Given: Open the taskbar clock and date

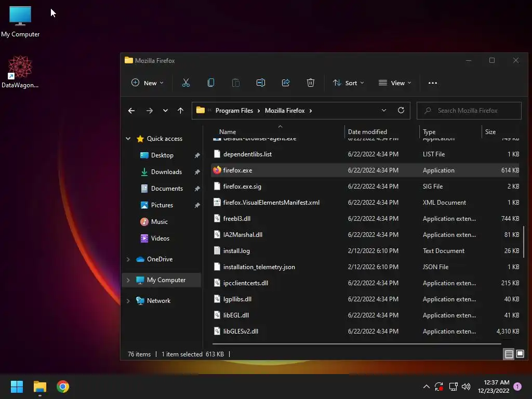Looking at the screenshot, I should (494, 387).
